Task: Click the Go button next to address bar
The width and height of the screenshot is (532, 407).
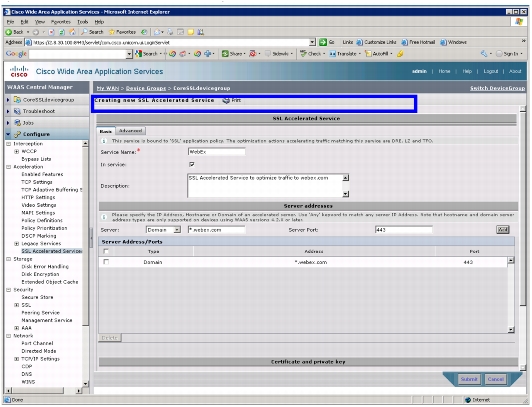Action: pos(327,42)
